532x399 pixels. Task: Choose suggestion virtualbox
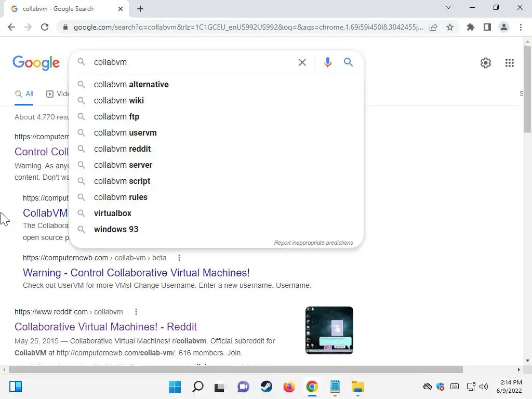click(x=217, y=214)
